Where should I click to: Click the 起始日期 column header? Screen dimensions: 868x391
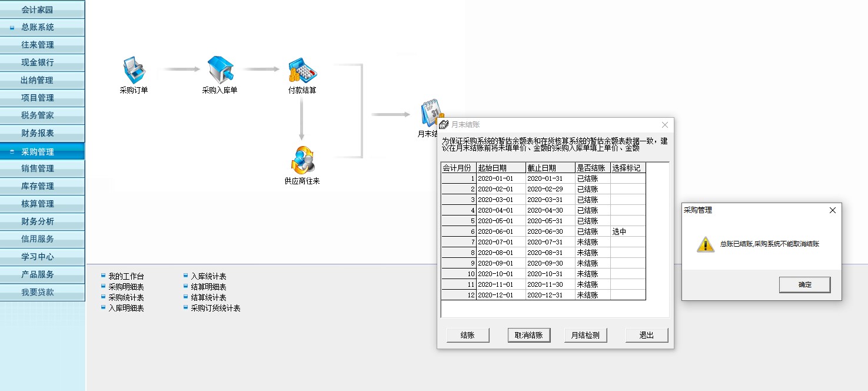tap(501, 168)
